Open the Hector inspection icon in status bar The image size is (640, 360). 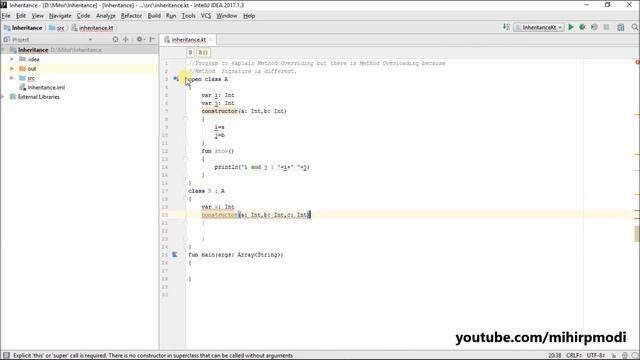point(624,356)
